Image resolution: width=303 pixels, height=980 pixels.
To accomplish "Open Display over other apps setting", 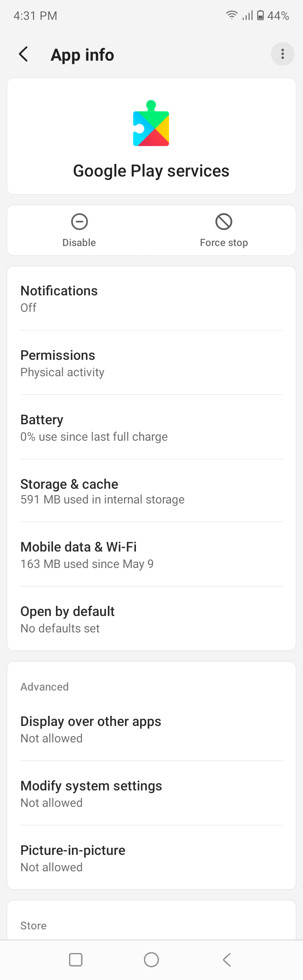I will 151,729.
